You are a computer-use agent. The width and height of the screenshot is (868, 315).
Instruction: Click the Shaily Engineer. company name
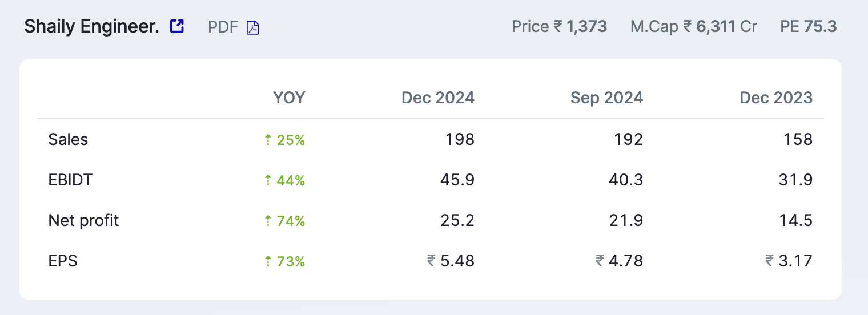pyautogui.click(x=92, y=26)
